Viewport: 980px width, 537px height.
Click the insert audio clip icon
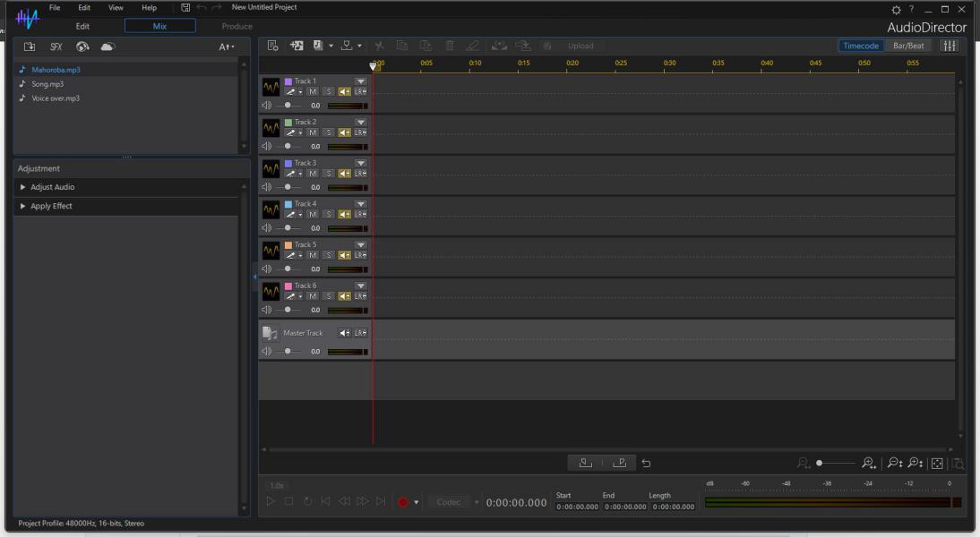[x=318, y=46]
